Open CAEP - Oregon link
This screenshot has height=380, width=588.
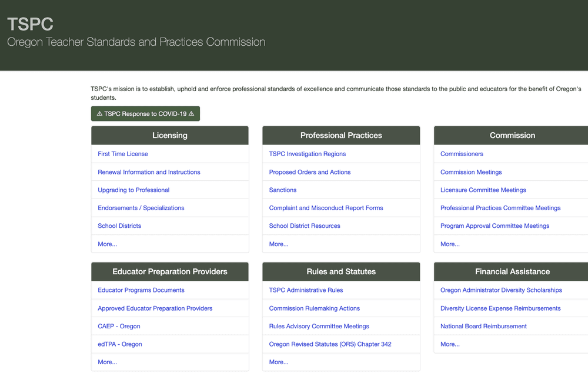119,327
